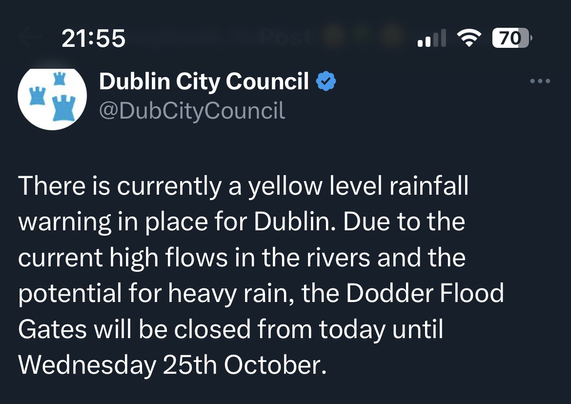
Task: Click the smallest castle atop the avatar logo
Action: (x=59, y=78)
